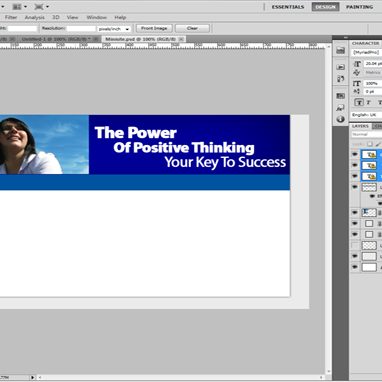The image size is (382, 382).
Task: Click the vertical scale icon
Action: coord(357,83)
